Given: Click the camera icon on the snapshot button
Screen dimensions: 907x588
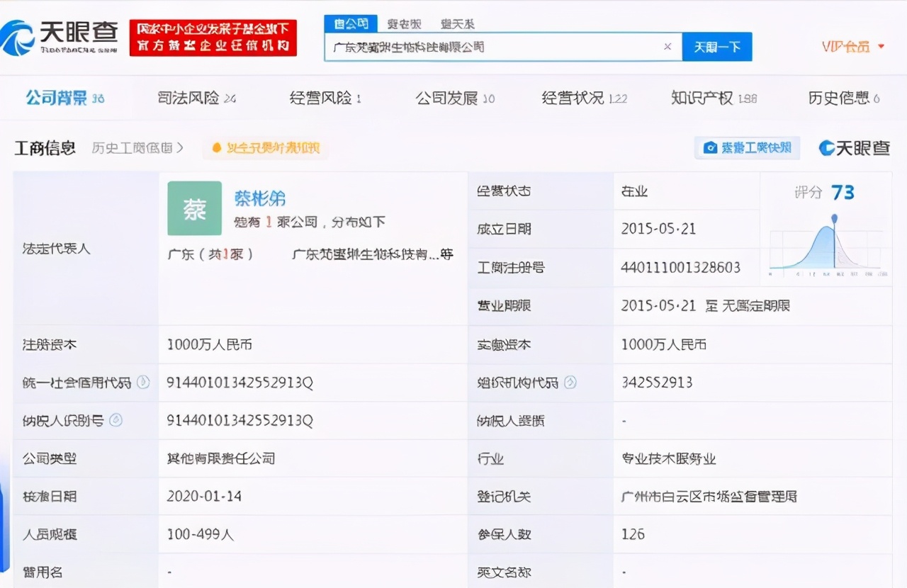Looking at the screenshot, I should coord(710,147).
